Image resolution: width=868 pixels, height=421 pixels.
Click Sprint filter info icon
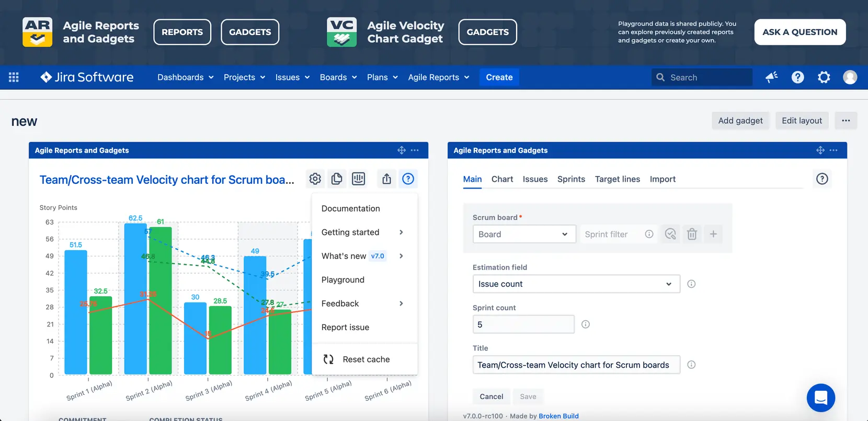[x=649, y=234]
